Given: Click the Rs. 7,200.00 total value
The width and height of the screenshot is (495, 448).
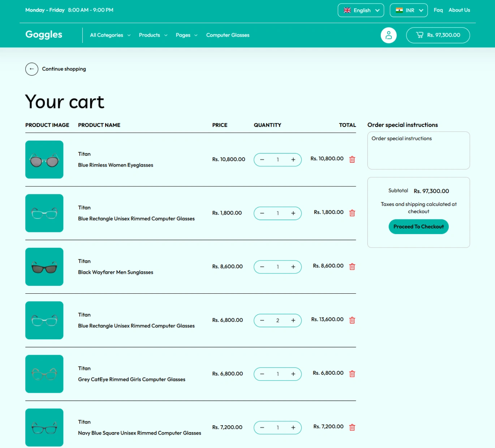Looking at the screenshot, I should 328,427.
